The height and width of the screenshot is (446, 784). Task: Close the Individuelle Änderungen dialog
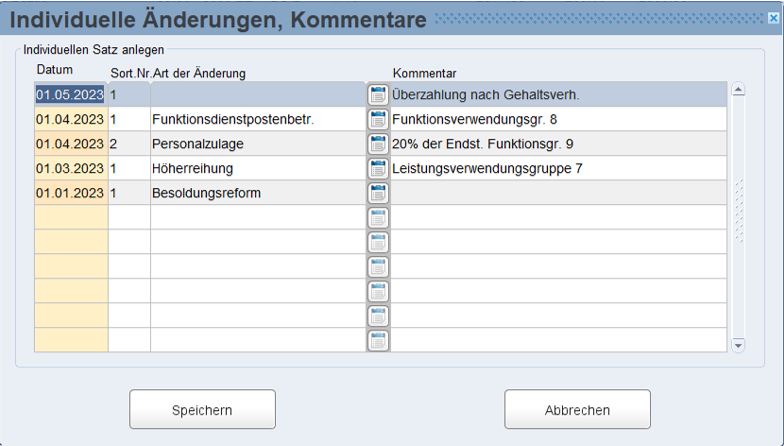point(773,18)
